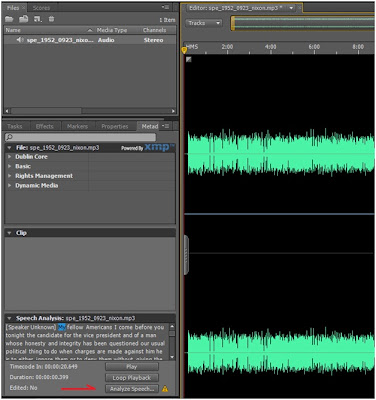Screen dimensions: 376x400
Task: Collapse the Clip section
Action: [9, 233]
